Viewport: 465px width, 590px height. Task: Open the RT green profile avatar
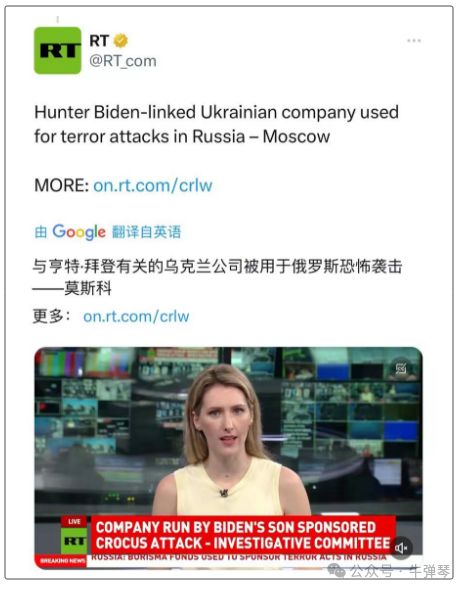click(x=58, y=50)
